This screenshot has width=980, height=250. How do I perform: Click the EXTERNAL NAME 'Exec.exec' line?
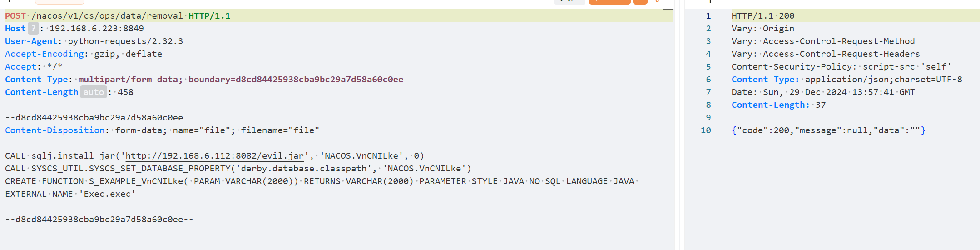click(x=70, y=194)
